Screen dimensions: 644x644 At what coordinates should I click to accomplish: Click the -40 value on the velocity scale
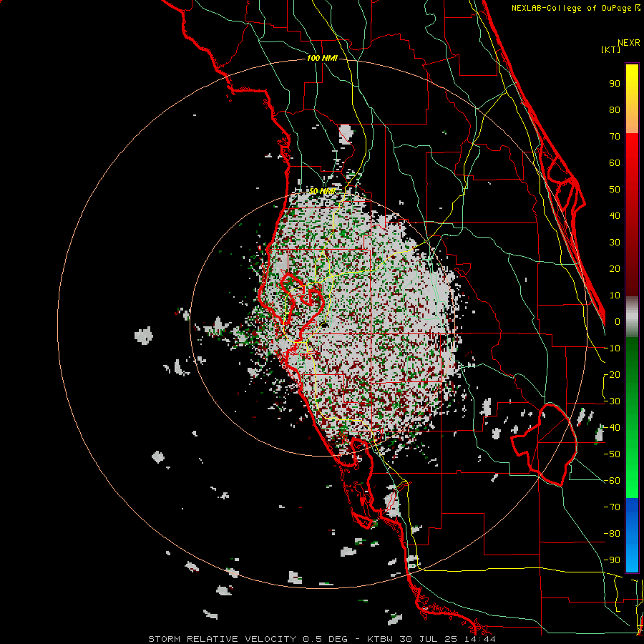(x=612, y=428)
